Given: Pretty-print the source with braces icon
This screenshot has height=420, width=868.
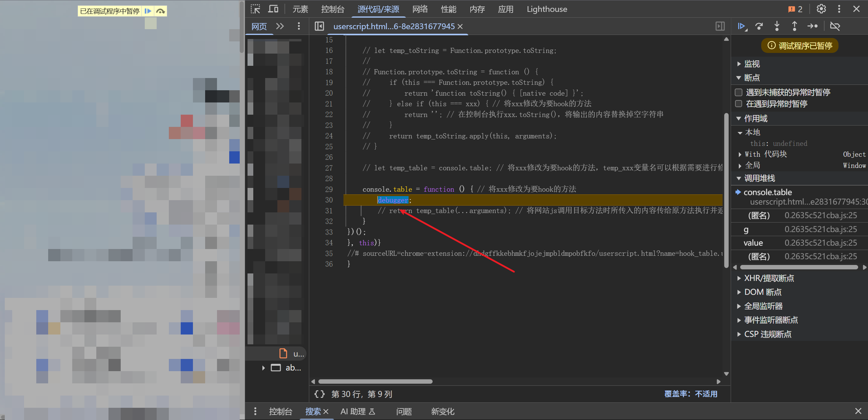Looking at the screenshot, I should coord(319,394).
